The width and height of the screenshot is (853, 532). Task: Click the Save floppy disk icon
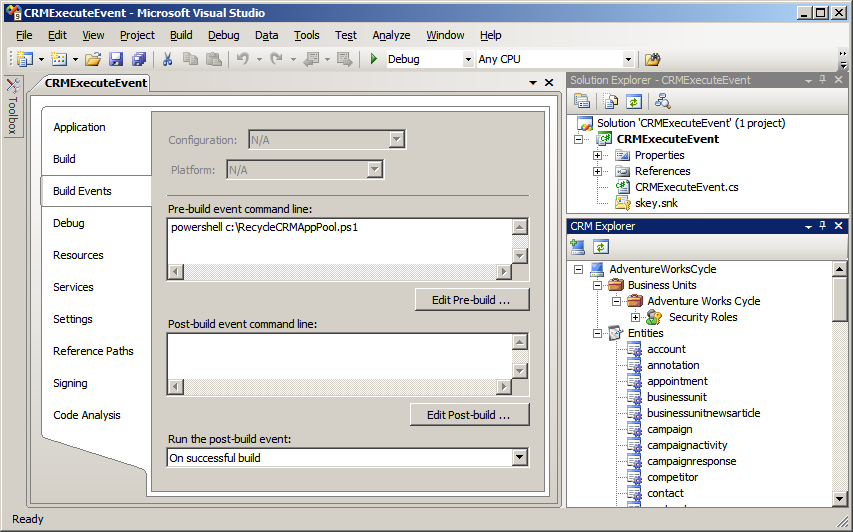coord(116,59)
